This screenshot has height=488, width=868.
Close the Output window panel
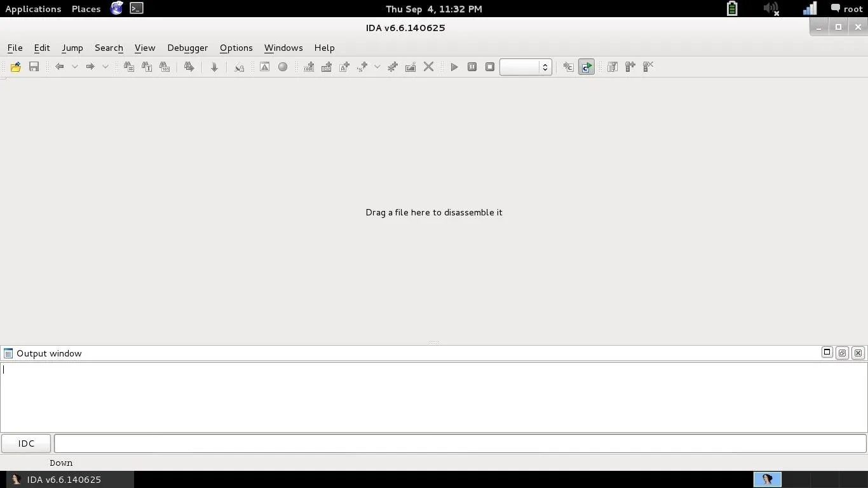(x=858, y=353)
